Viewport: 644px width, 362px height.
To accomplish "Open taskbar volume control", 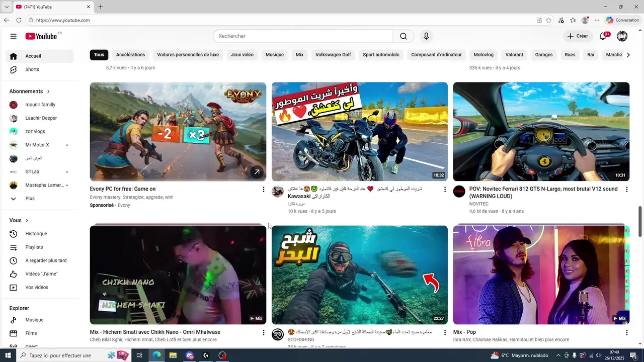I will coord(598,355).
